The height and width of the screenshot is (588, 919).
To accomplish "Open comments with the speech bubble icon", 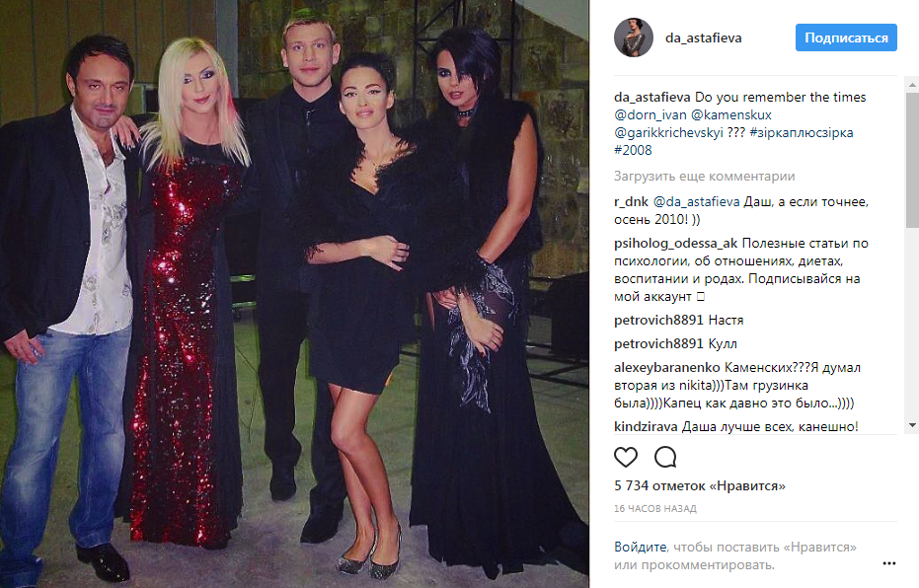I will pos(665,457).
